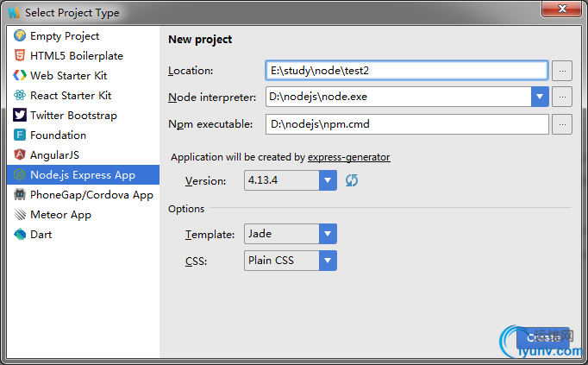Click the HTML5 Boilerplate icon
Image resolution: width=588 pixels, height=365 pixels.
[x=20, y=56]
